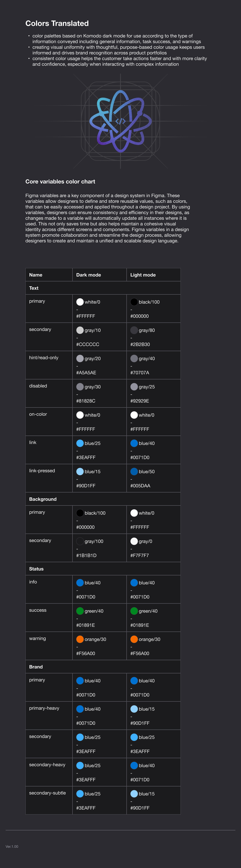Image resolution: width=241 pixels, height=868 pixels.
Task: Choose the gray/25 swatch in disabled row
Action: 134,387
